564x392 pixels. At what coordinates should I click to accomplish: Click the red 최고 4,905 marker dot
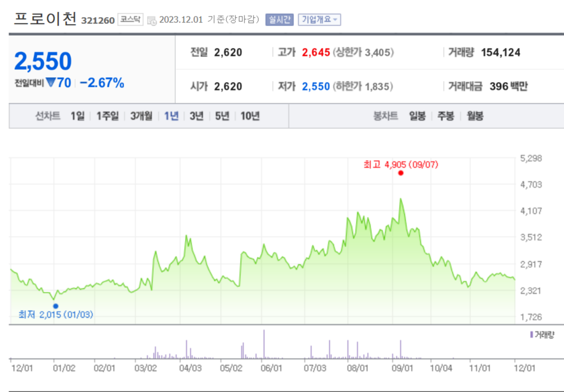(400, 173)
